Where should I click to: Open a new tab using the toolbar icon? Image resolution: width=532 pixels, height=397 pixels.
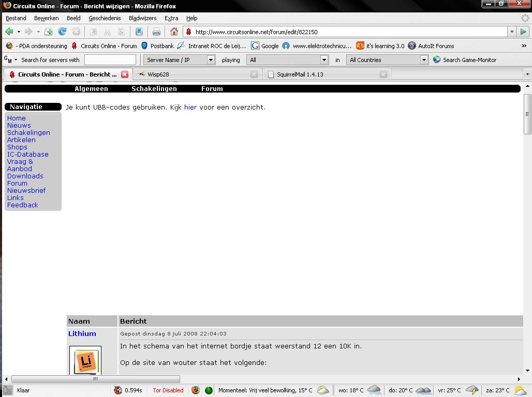pos(48,32)
